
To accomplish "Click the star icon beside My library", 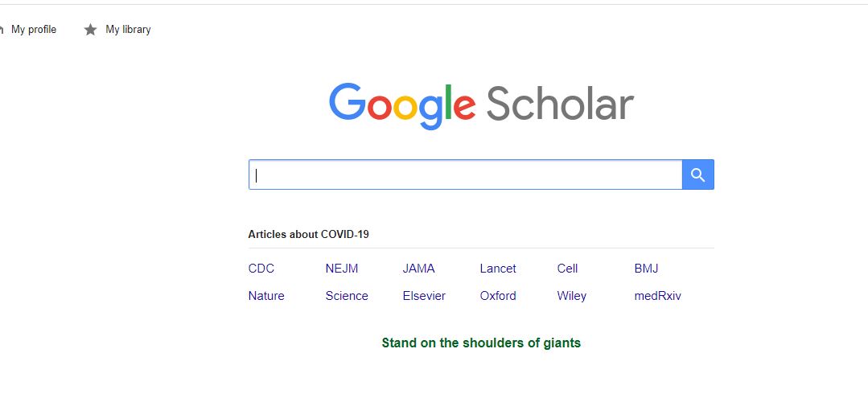I will (x=91, y=30).
